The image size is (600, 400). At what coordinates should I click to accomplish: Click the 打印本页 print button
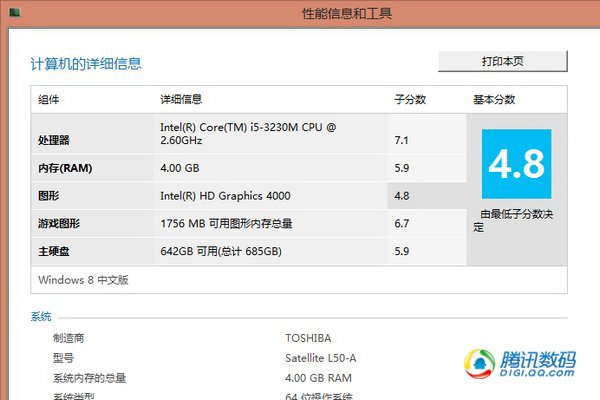tap(502, 61)
